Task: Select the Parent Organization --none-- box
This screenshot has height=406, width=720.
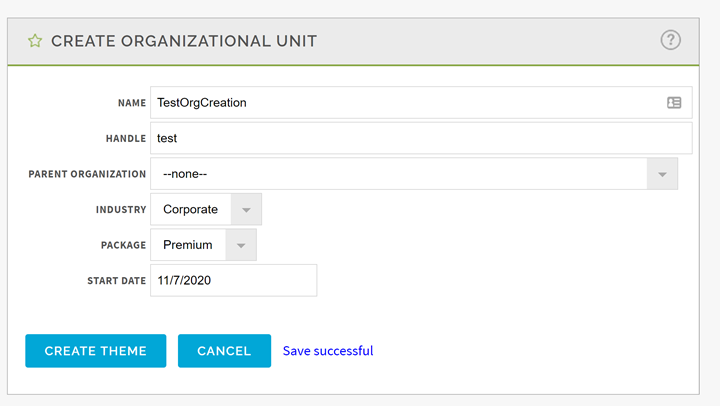Action: click(x=400, y=174)
